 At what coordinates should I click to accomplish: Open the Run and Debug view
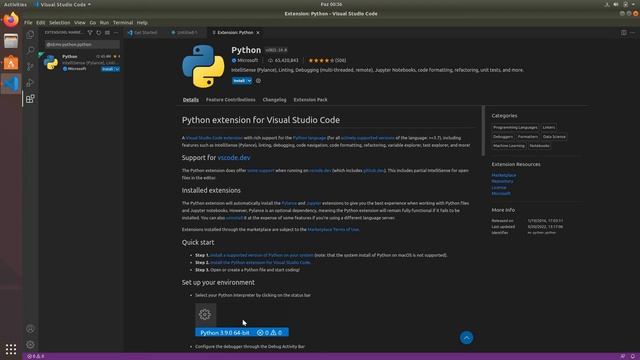click(x=30, y=83)
